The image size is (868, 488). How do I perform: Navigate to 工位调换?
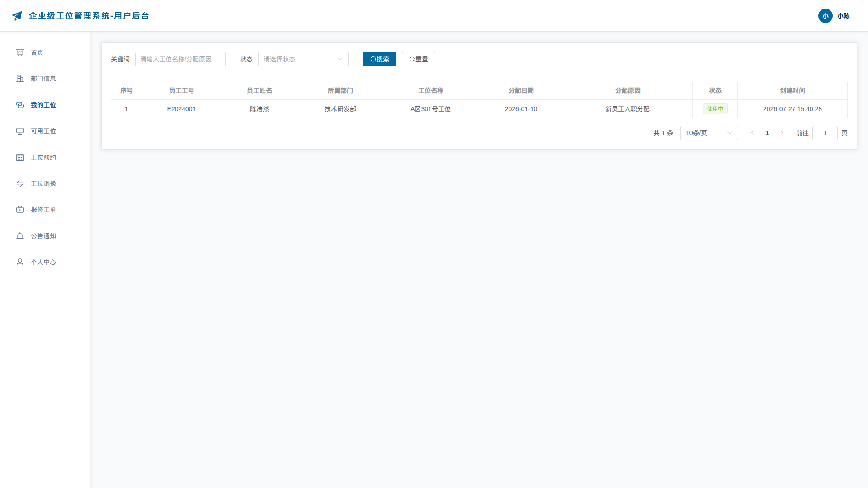coord(45,183)
